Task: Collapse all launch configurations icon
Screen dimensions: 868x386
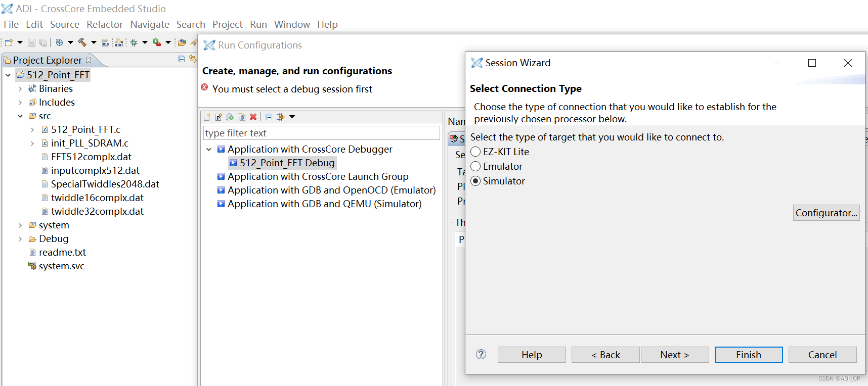Action: click(x=269, y=117)
